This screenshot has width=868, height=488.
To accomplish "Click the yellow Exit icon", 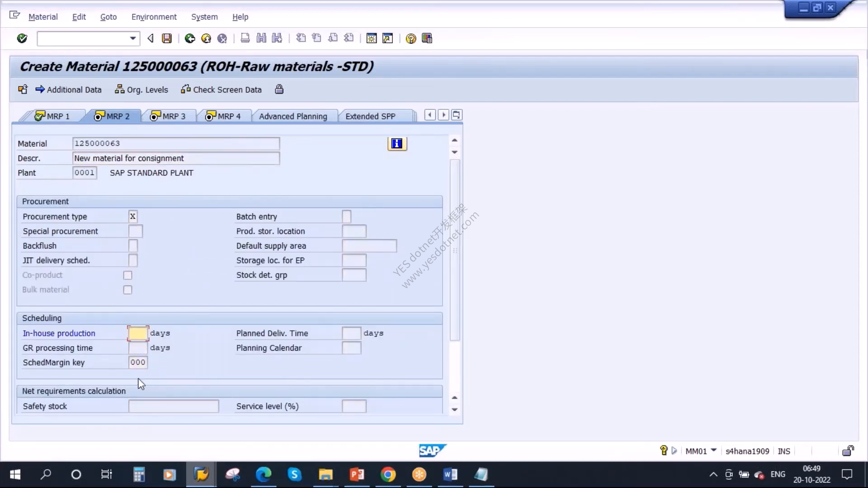I will point(206,38).
